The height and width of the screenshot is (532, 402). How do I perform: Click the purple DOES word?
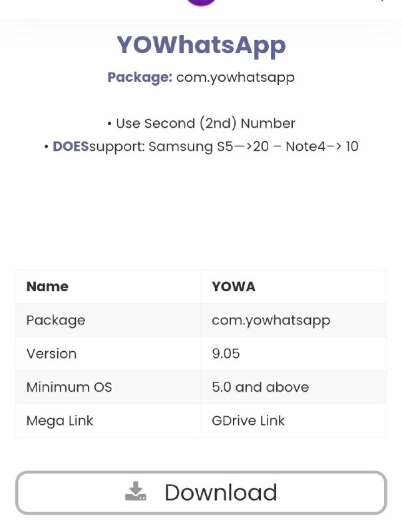pyautogui.click(x=71, y=146)
